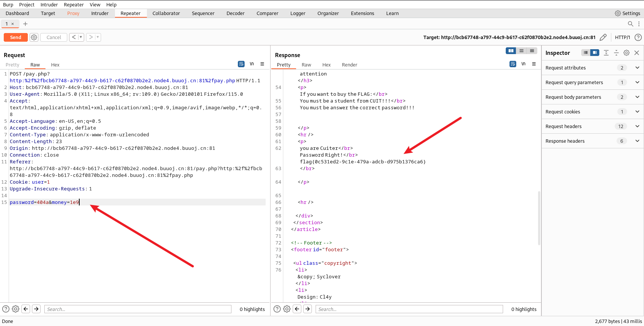This screenshot has height=326, width=644.
Task: Open the Project menu
Action: coord(27,5)
